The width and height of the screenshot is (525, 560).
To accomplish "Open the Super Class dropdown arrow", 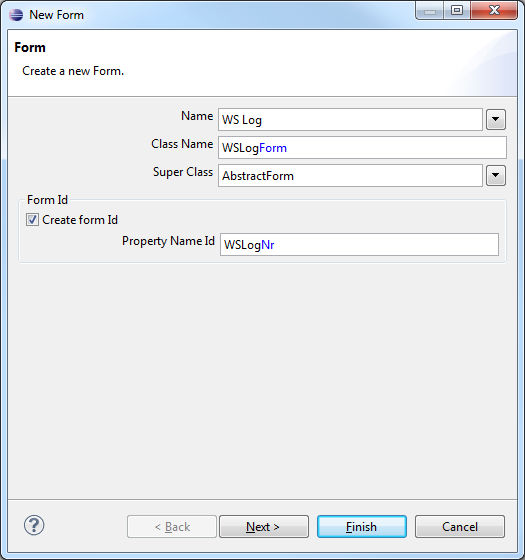I will [496, 175].
